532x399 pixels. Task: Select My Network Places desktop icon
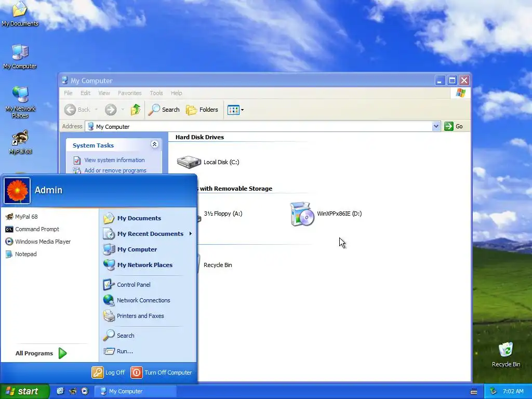[20, 102]
